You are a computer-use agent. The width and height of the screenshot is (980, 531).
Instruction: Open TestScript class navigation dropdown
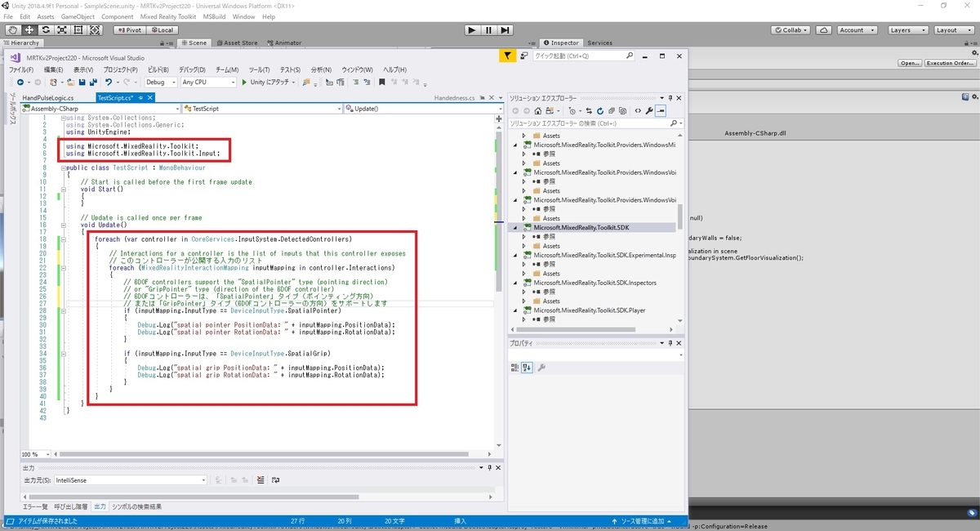coord(262,108)
